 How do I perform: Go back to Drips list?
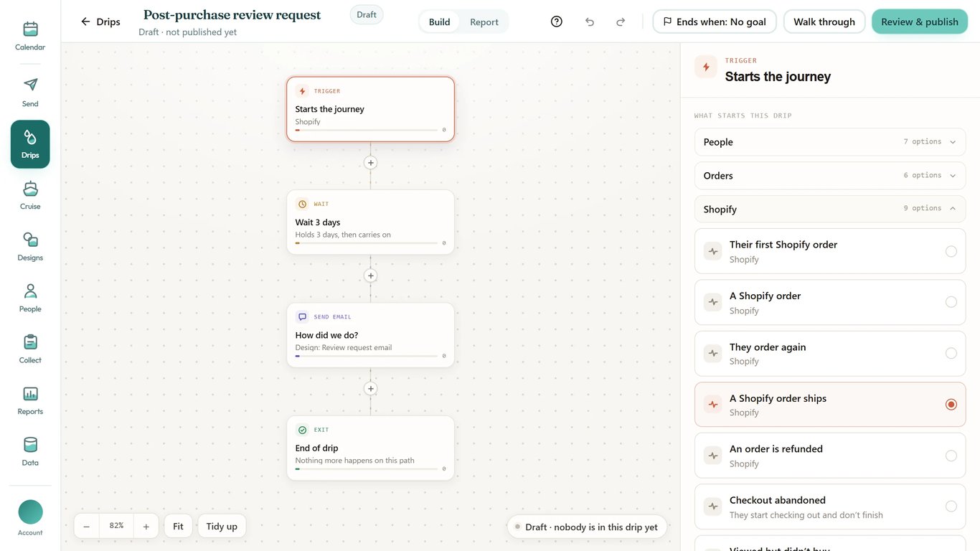click(x=100, y=22)
